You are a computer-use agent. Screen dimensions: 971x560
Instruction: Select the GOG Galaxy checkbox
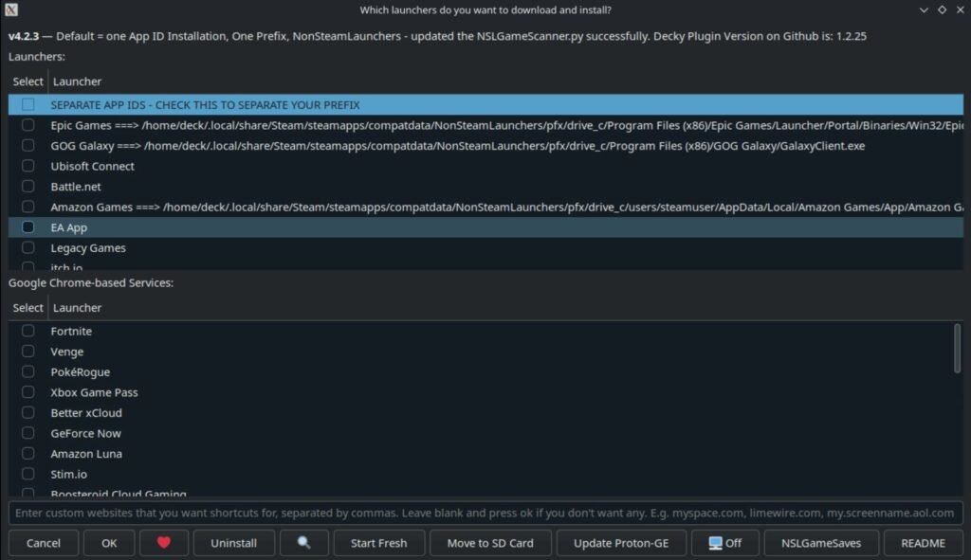tap(27, 145)
